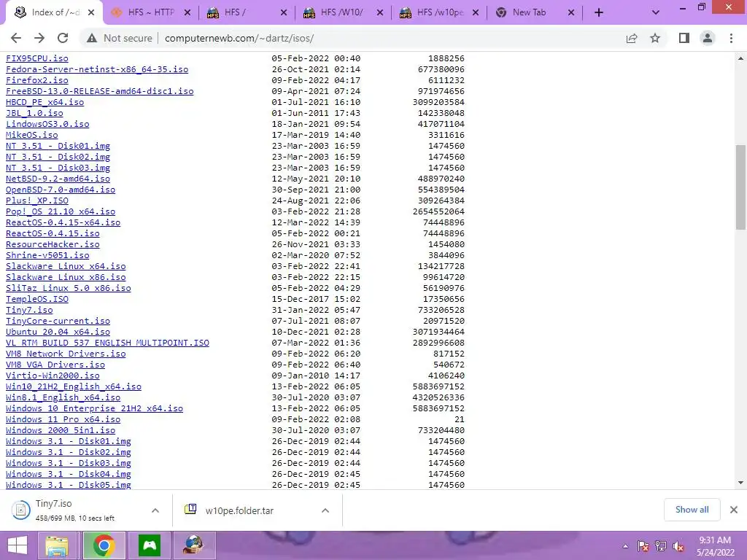
Task: Open VM8_Network_Drivers.iso link
Action: tap(66, 354)
